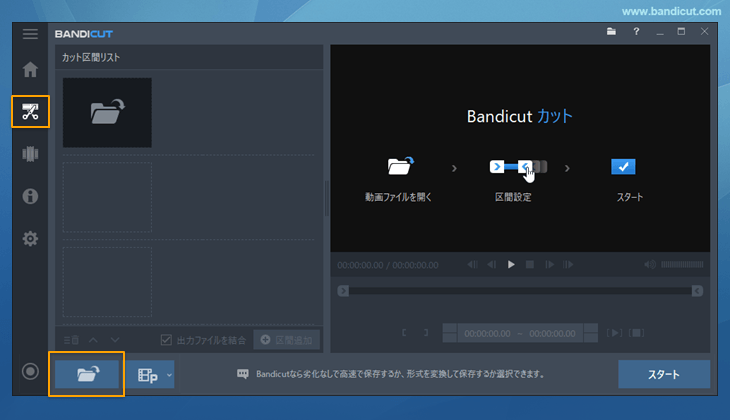Viewport: 730px width, 420px height.
Task: Open the output folder icon in title bar
Action: 611,32
